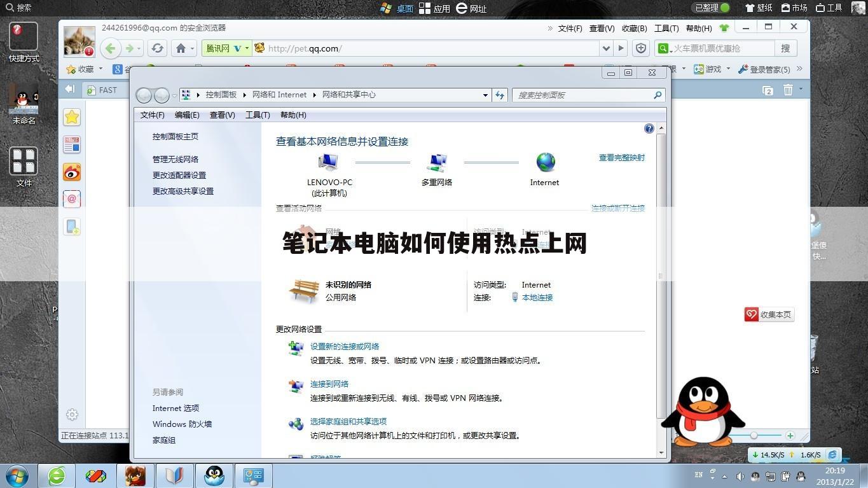This screenshot has height=488, width=868.
Task: Select the FAST browser tab
Action: (107, 90)
